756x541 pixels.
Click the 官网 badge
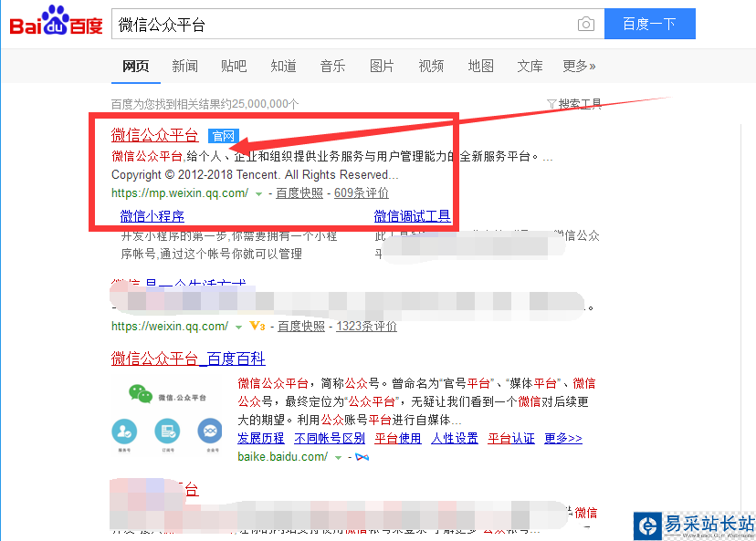(223, 136)
